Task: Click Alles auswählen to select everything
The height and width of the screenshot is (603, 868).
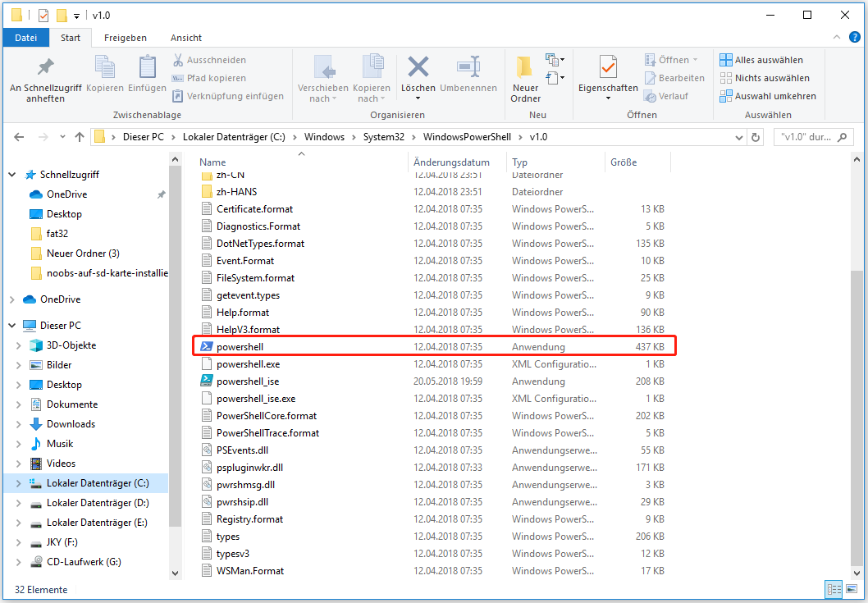Action: click(766, 59)
